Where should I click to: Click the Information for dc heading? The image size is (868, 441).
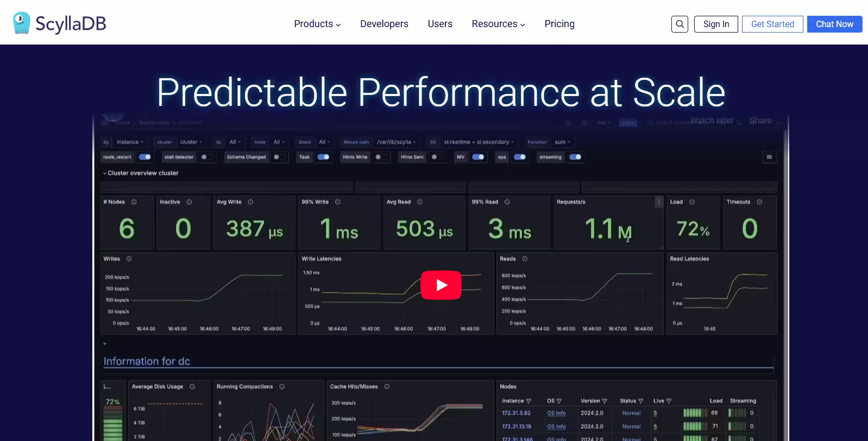pos(147,361)
